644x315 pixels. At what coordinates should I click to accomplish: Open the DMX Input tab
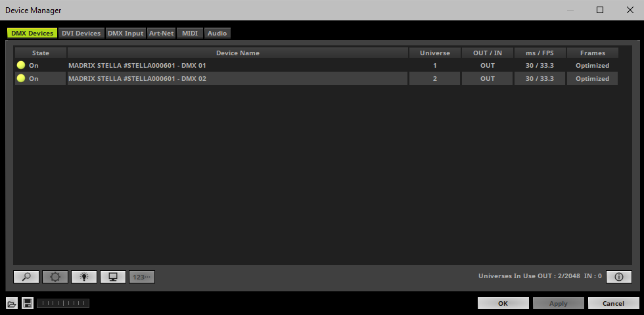pos(126,34)
